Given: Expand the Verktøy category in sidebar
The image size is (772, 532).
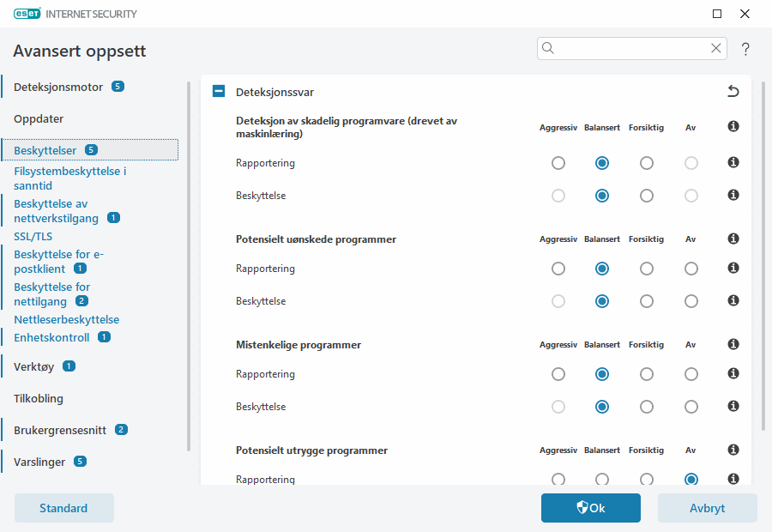Looking at the screenshot, I should pos(34,366).
